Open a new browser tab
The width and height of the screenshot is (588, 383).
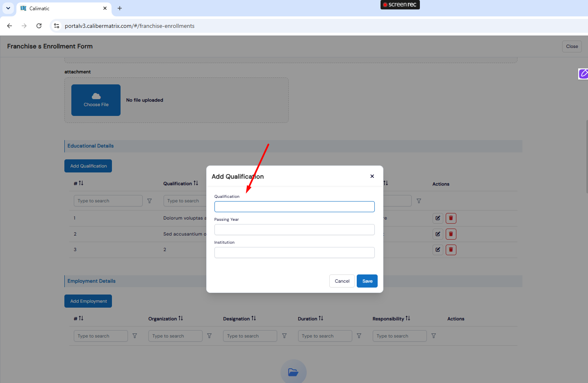click(x=120, y=8)
